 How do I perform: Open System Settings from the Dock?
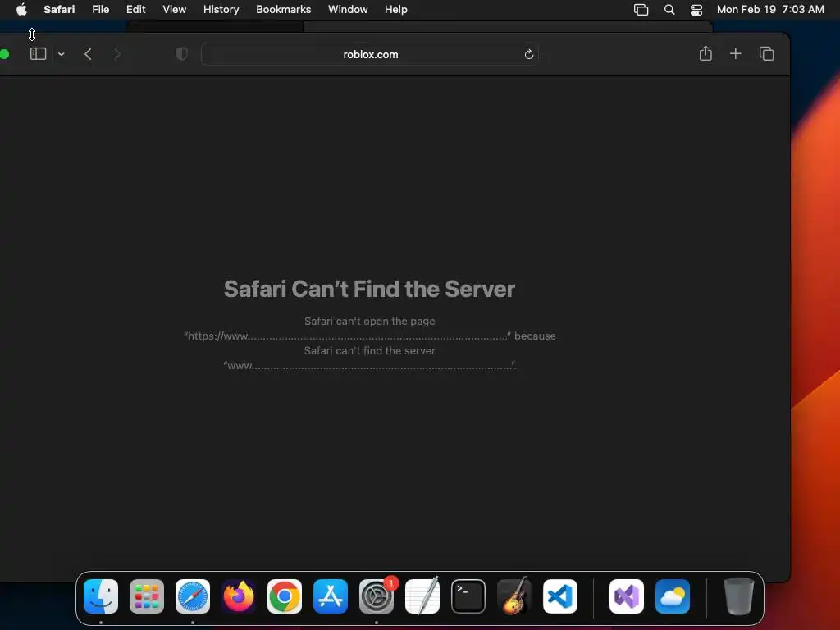[x=376, y=596]
